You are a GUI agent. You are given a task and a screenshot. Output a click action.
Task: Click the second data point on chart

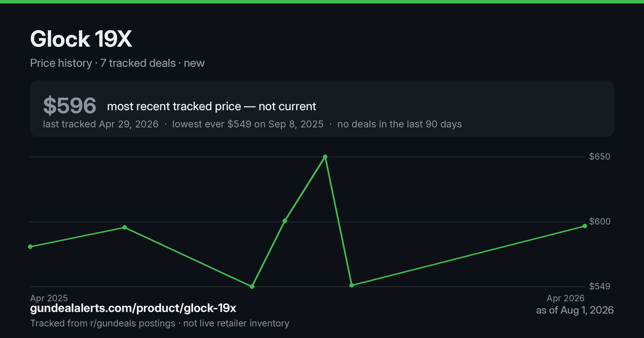coord(125,227)
